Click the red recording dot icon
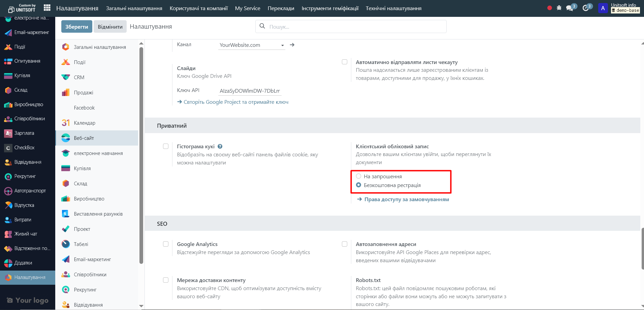 [550, 8]
